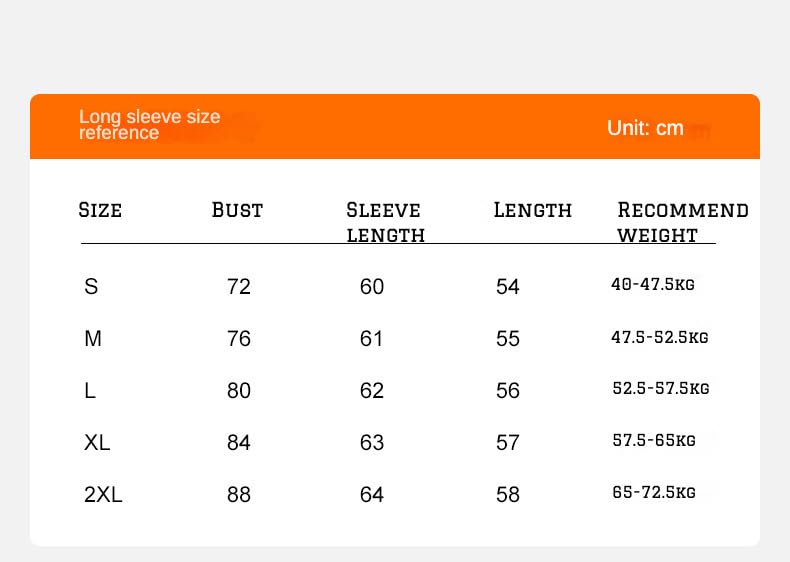Screen dimensions: 790x562
Task: Select the 2XL size row label
Action: point(103,494)
